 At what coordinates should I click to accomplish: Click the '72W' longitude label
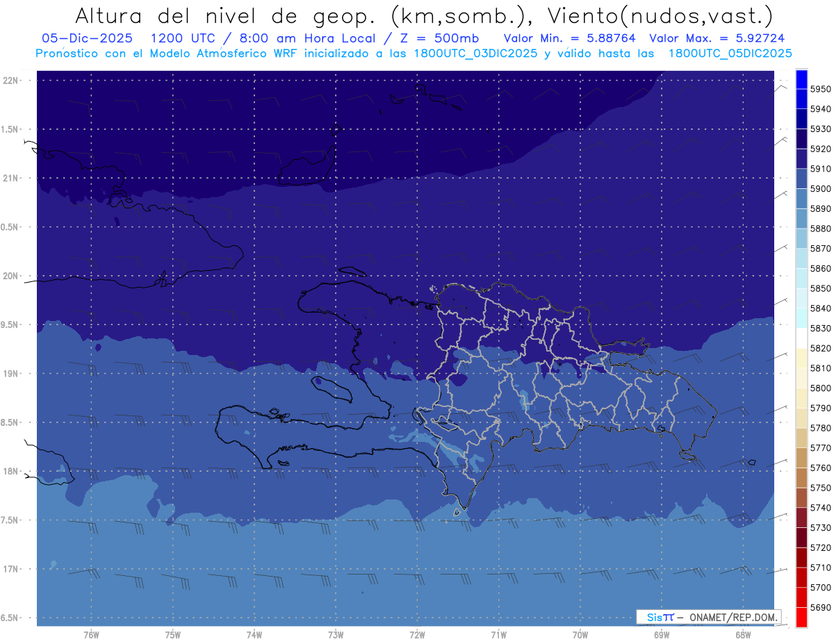(417, 635)
